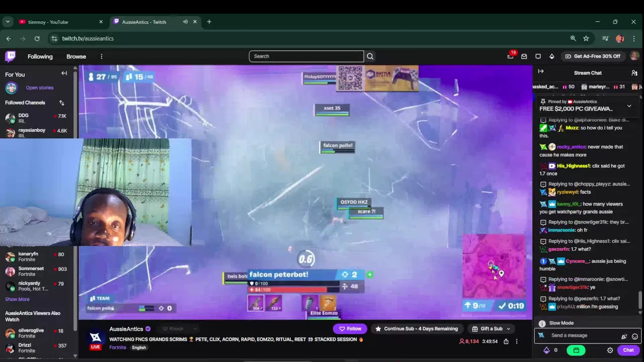Open rayasianboy channel in sidebar
The width and height of the screenshot is (644, 362).
click(36, 133)
